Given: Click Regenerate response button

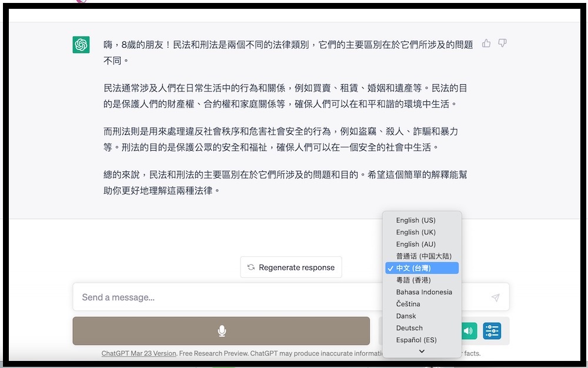Looking at the screenshot, I should [x=291, y=267].
